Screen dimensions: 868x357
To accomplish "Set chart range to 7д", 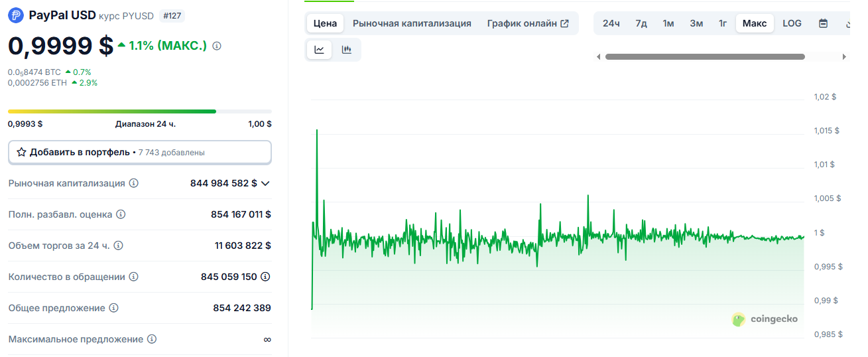I will [x=641, y=23].
